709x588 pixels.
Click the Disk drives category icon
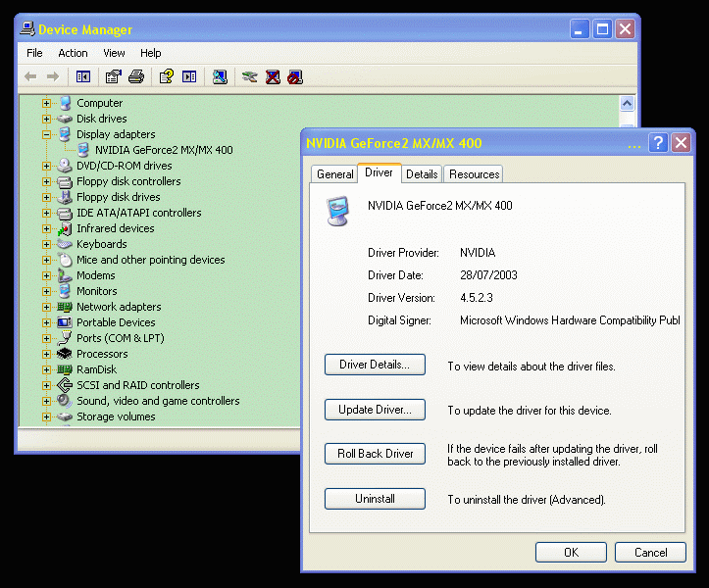tap(65, 119)
